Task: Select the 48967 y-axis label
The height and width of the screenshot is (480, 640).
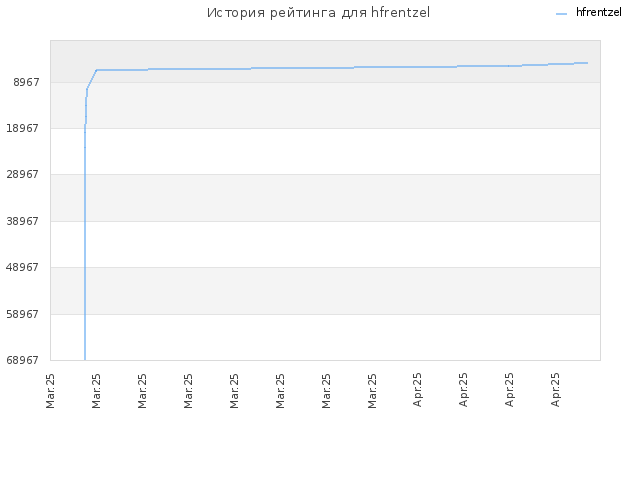Action: [x=22, y=267]
